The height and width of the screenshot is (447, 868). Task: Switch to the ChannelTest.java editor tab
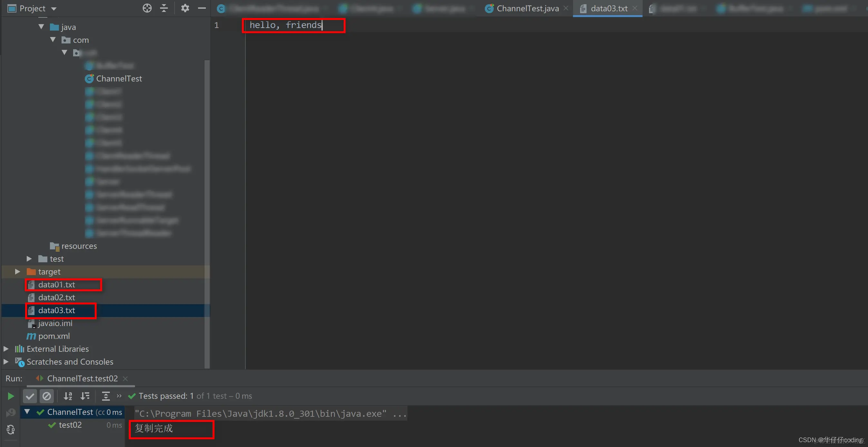pos(527,8)
